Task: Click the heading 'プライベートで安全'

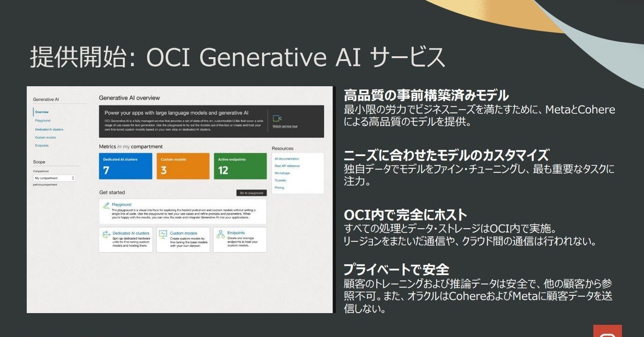Action: pyautogui.click(x=396, y=270)
